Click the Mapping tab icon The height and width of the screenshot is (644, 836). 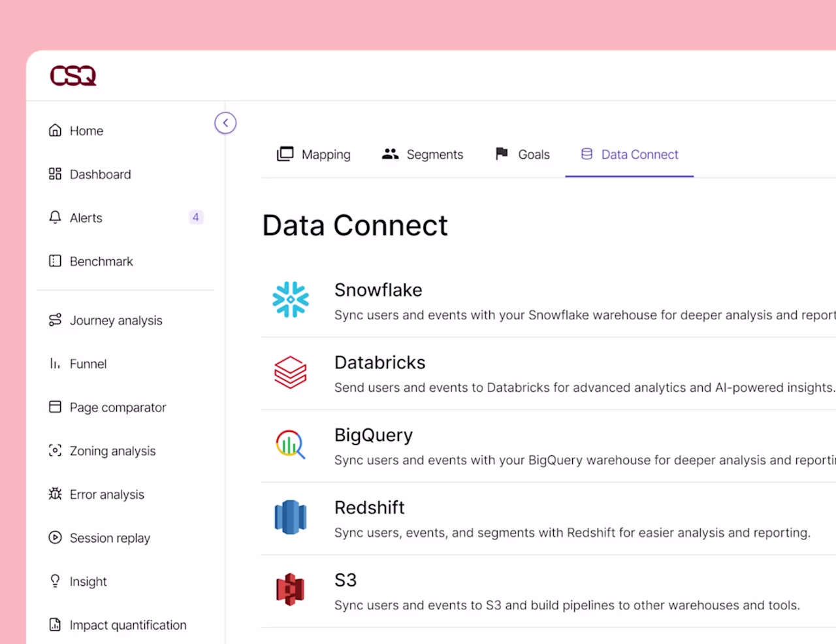pos(285,153)
